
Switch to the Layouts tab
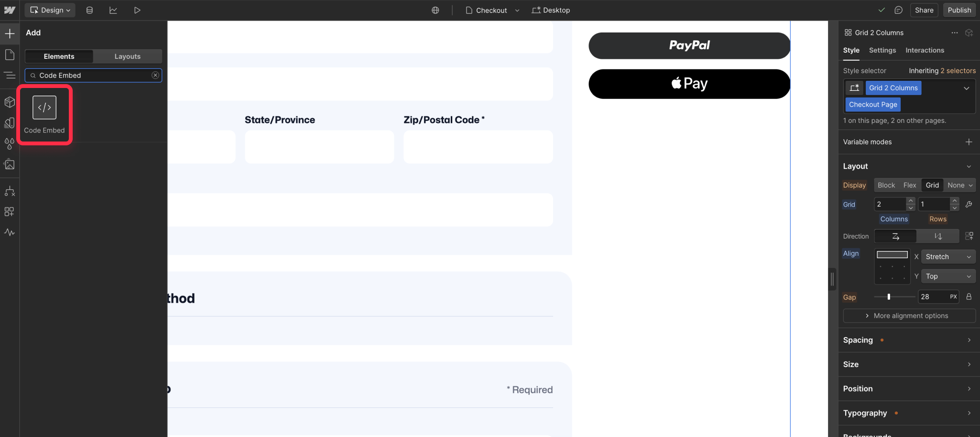coord(128,56)
